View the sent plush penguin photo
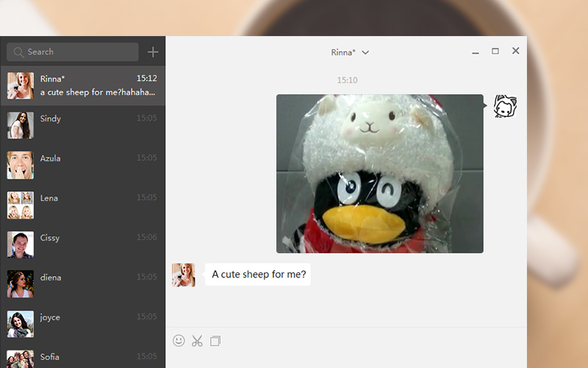The width and height of the screenshot is (588, 368). [379, 174]
